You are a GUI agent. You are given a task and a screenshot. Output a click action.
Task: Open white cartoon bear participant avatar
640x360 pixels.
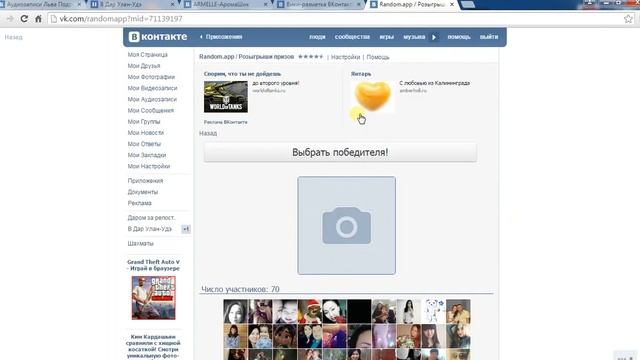pos(433,311)
